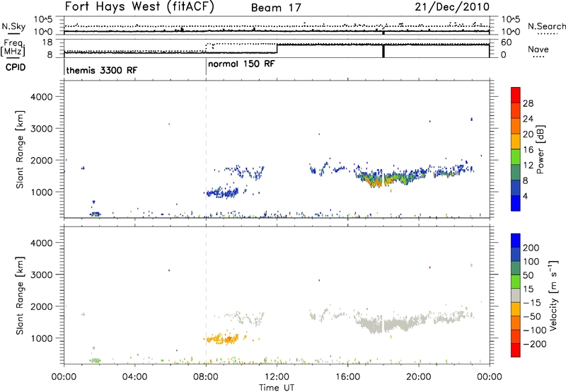The width and height of the screenshot is (566, 392).
Task: Click the "N.Search" legend label
Action: tap(546, 26)
